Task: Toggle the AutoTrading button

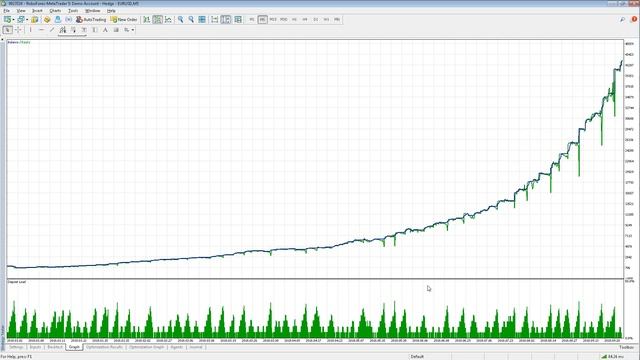Action: tap(91, 19)
